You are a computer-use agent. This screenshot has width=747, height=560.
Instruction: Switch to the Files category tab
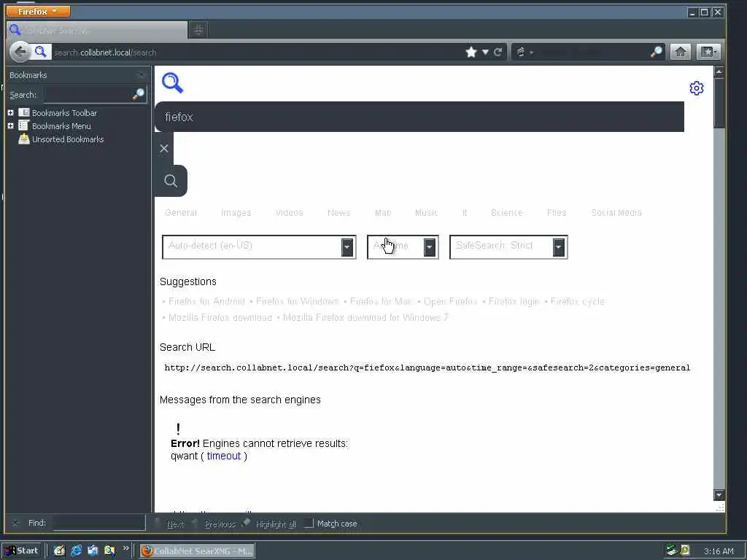point(557,213)
